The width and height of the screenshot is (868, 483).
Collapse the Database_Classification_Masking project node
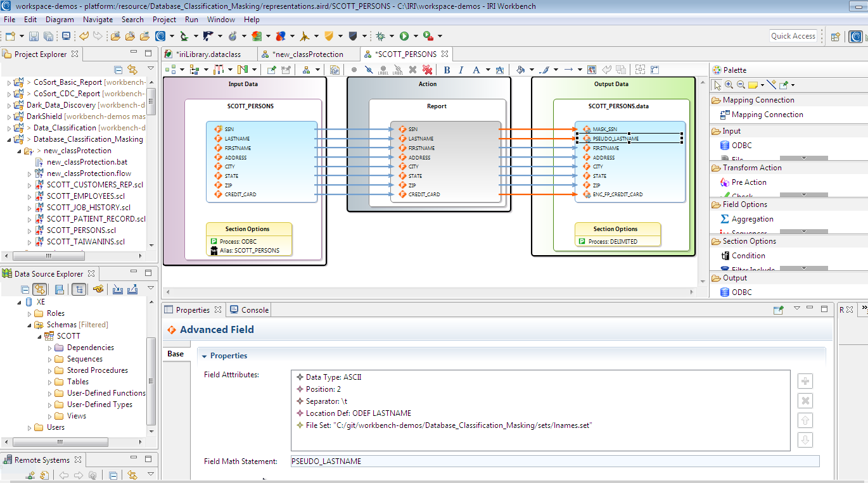10,139
